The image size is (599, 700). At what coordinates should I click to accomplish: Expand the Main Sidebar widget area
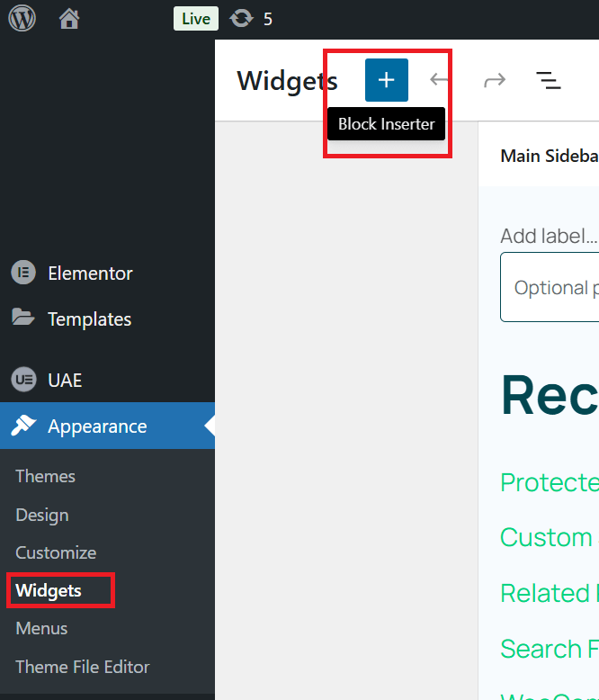tap(549, 156)
